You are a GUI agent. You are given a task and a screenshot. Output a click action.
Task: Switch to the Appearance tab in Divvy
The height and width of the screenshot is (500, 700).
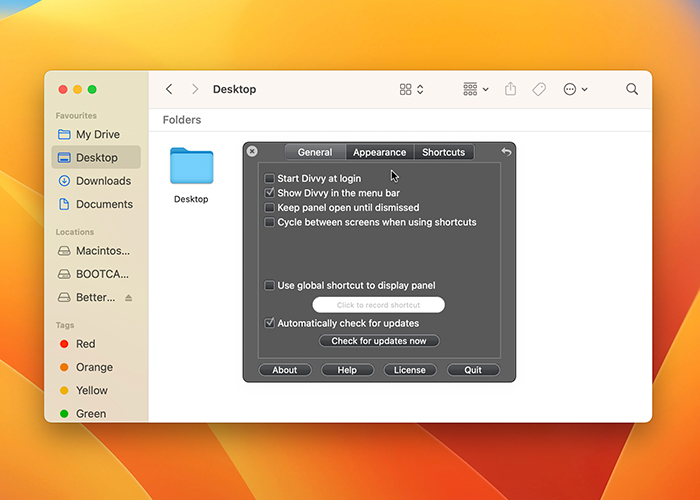click(x=380, y=152)
